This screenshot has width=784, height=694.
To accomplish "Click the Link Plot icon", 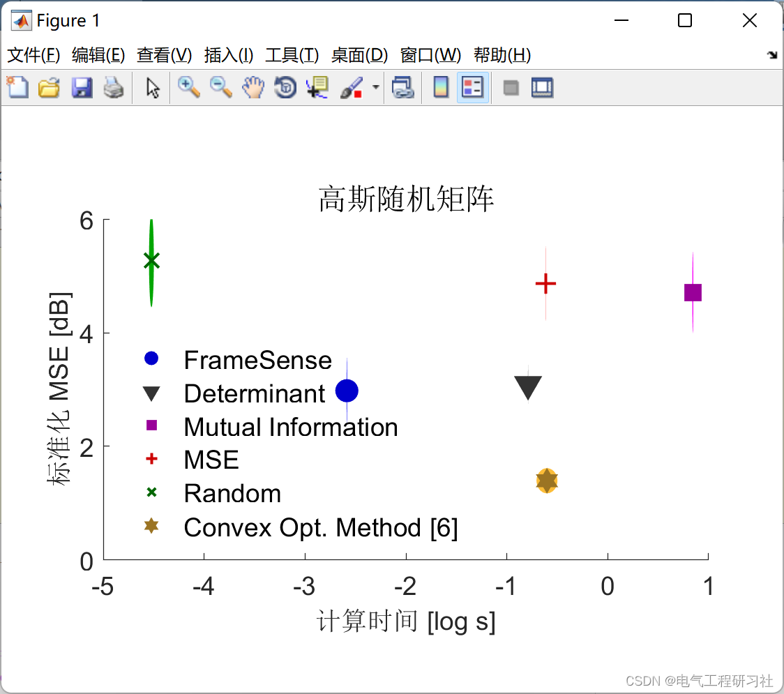I will pos(402,87).
